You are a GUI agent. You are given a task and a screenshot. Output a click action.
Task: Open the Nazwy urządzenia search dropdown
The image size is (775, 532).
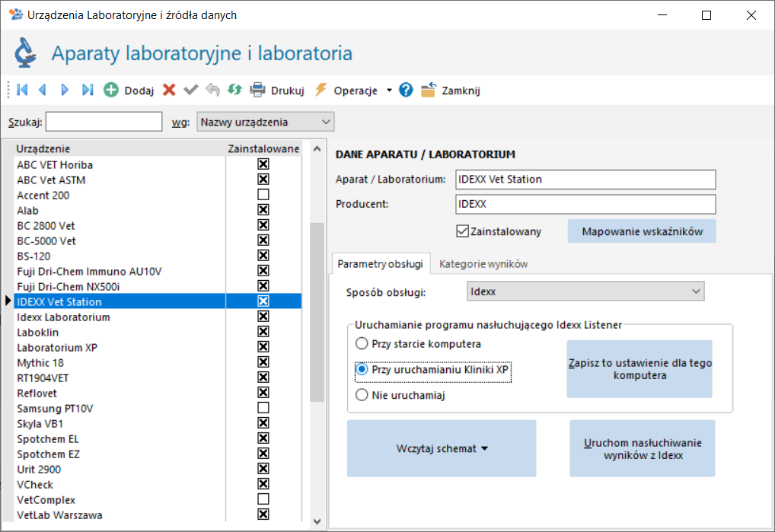coord(266,122)
